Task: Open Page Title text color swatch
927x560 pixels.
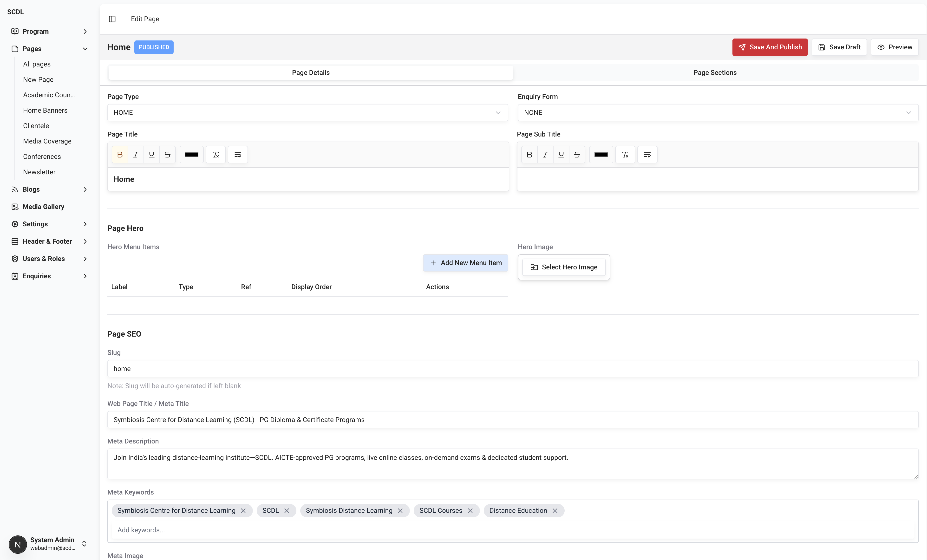Action: tap(191, 155)
